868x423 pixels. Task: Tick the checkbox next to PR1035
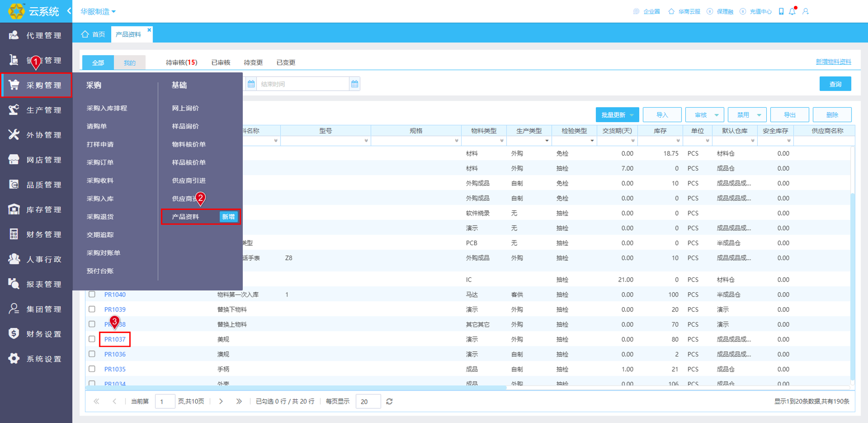pyautogui.click(x=92, y=369)
